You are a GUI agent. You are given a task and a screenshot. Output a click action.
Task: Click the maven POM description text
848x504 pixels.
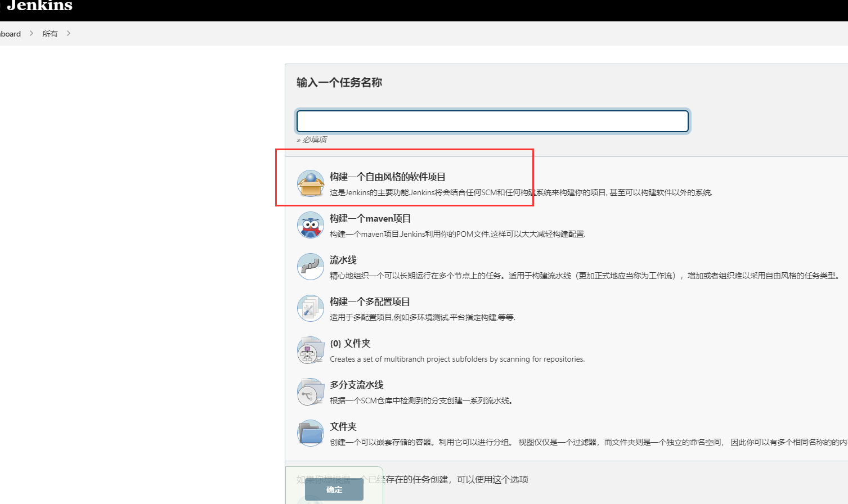tap(457, 234)
